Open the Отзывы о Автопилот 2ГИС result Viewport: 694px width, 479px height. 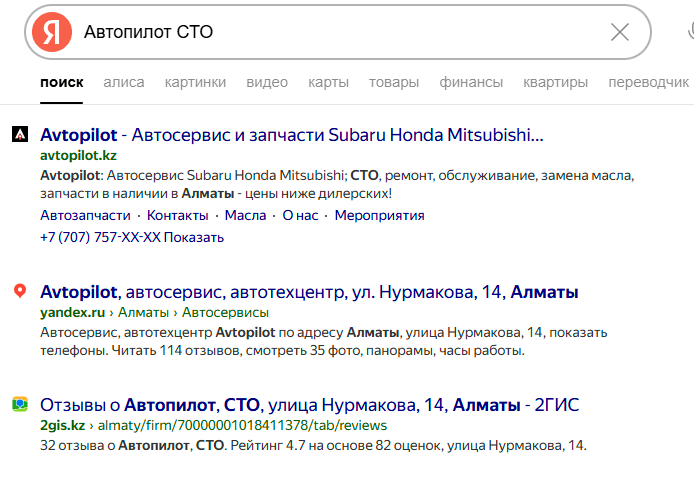pyautogui.click(x=309, y=405)
